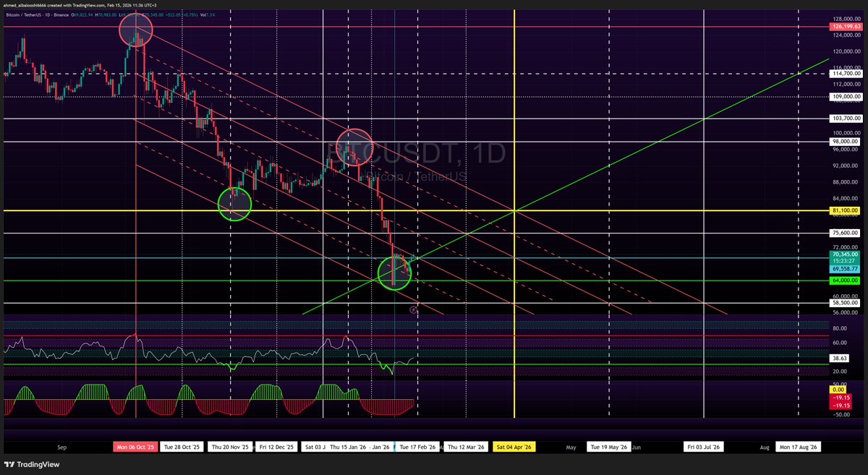The height and width of the screenshot is (475, 868).
Task: Click the Thu 15 Jan '26 date label
Action: 348,448
